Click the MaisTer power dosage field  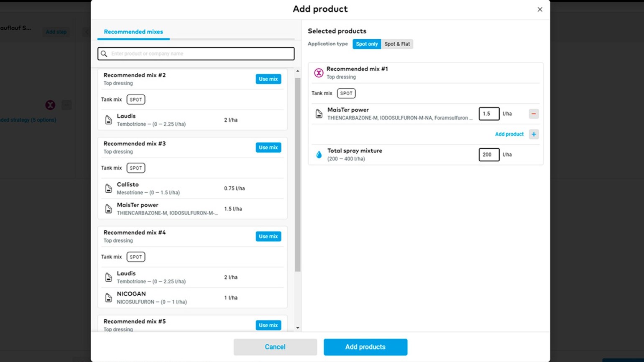click(x=488, y=114)
